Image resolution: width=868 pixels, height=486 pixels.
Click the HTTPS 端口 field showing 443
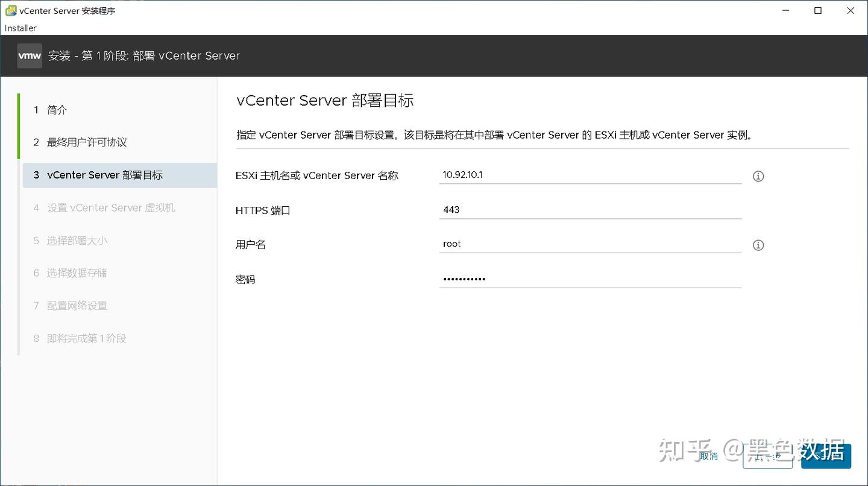point(591,209)
